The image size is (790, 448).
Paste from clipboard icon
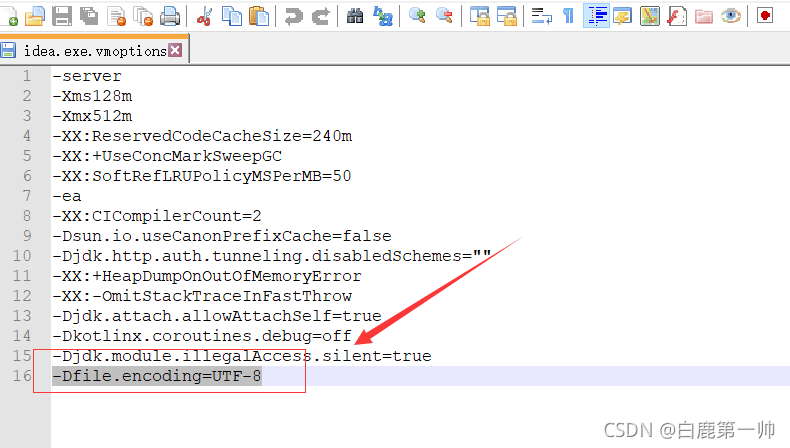coord(259,16)
